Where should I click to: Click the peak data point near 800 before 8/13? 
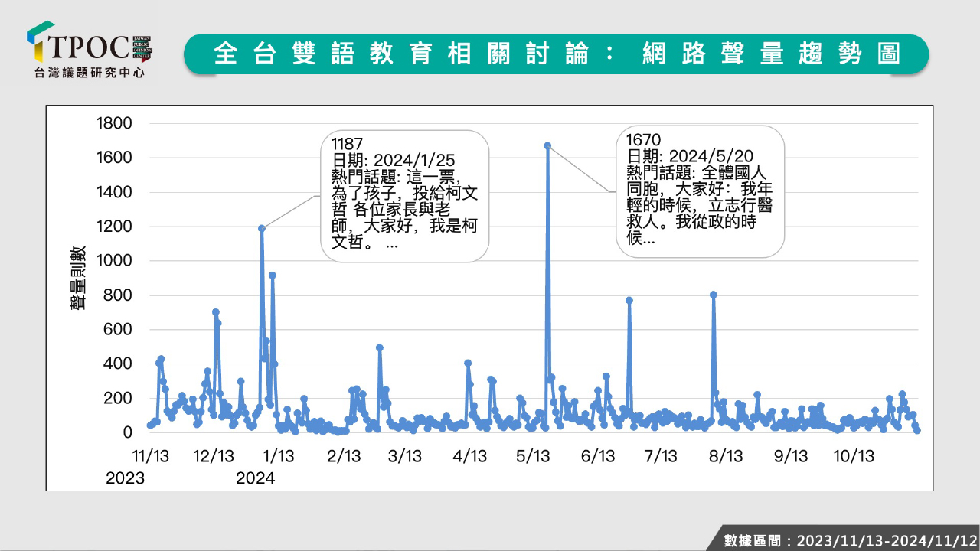[x=713, y=295]
